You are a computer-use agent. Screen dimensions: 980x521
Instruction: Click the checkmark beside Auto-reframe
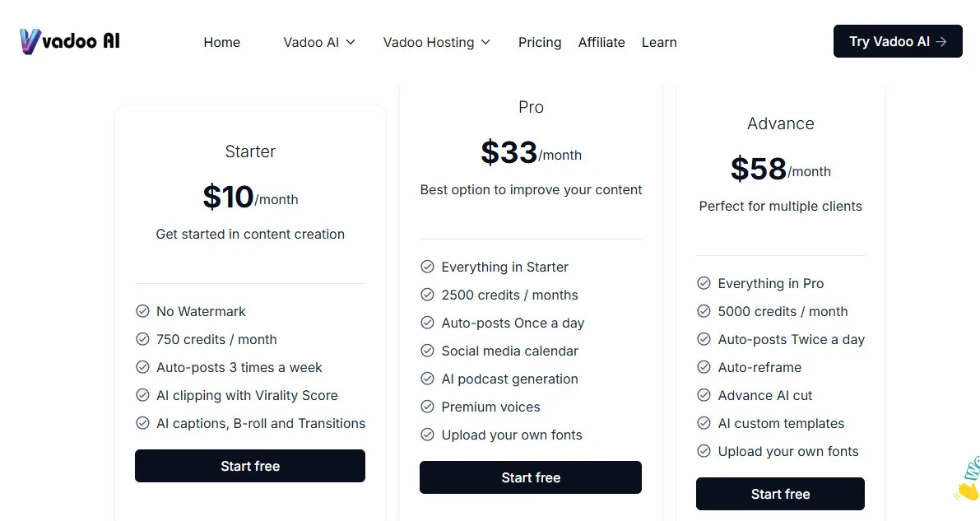point(704,367)
